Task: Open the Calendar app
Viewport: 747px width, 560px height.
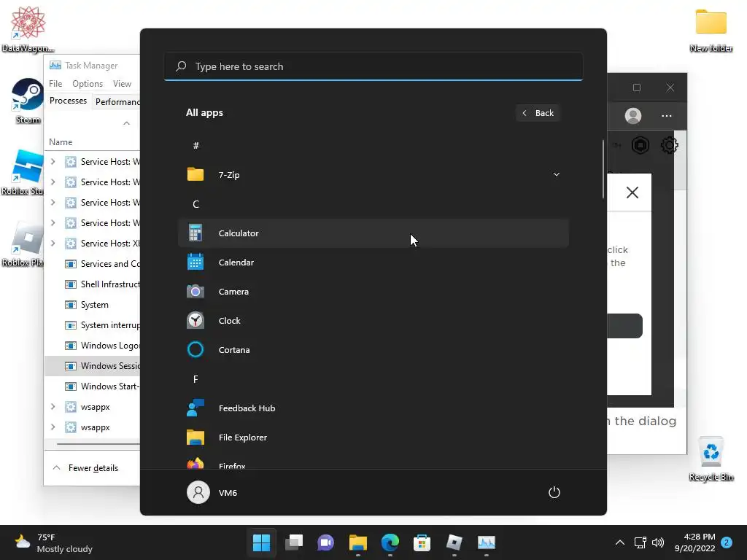Action: [x=373, y=262]
